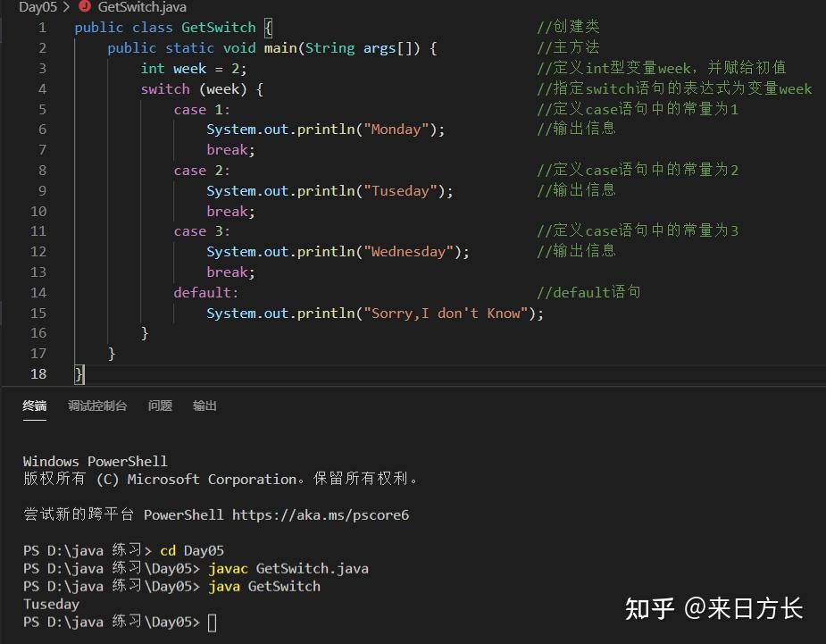Click line number 18 in the gutter
Image resolution: width=826 pixels, height=644 pixels.
(x=38, y=373)
